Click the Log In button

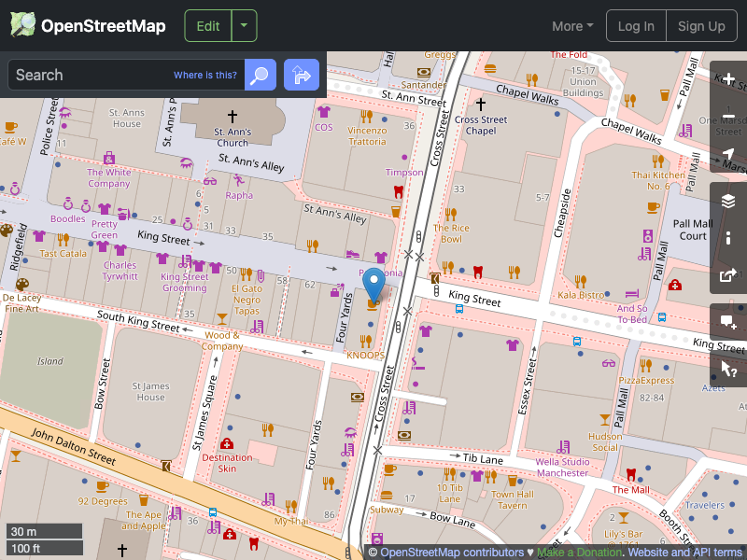click(x=636, y=25)
